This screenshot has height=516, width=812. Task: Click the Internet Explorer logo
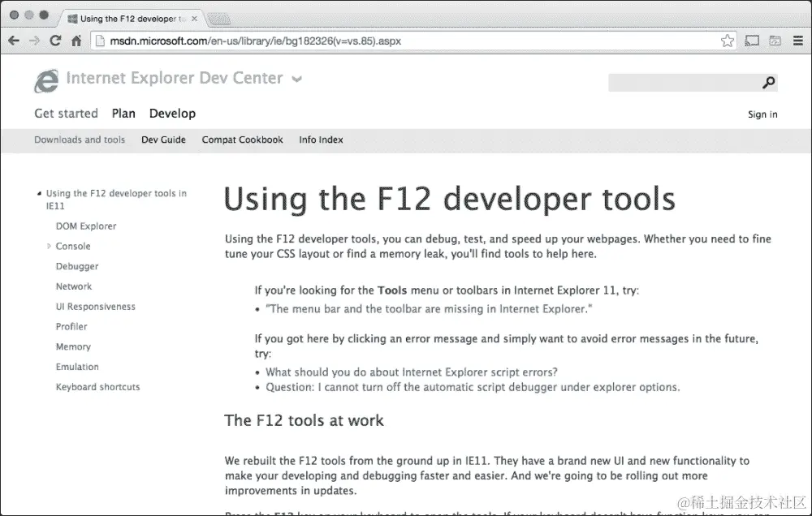point(46,81)
